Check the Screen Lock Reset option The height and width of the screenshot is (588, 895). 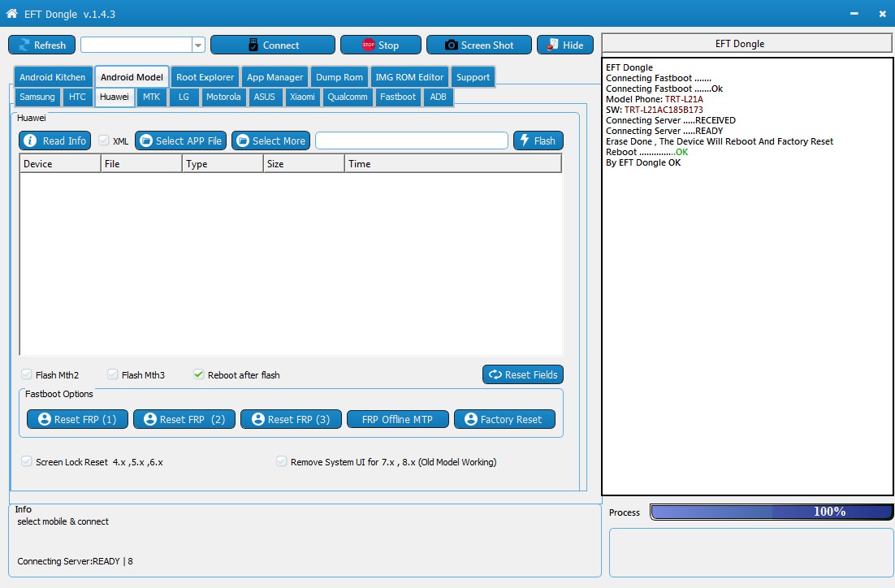click(x=26, y=462)
